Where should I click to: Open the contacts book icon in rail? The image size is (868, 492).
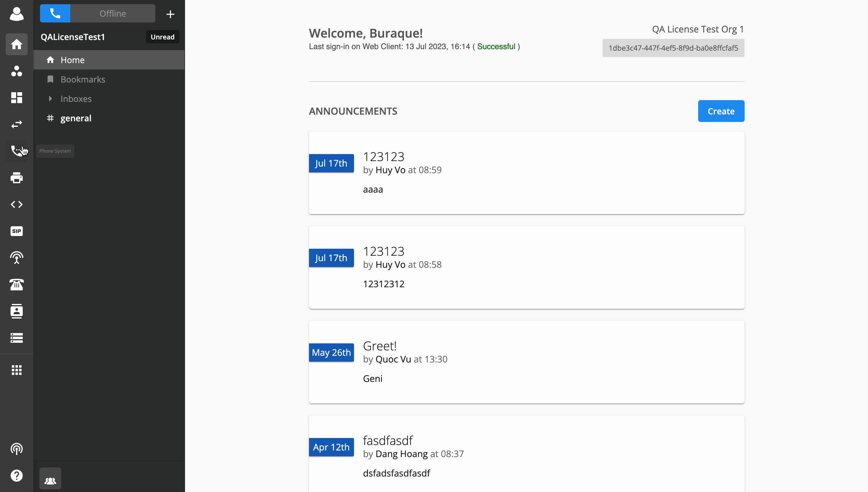click(17, 311)
